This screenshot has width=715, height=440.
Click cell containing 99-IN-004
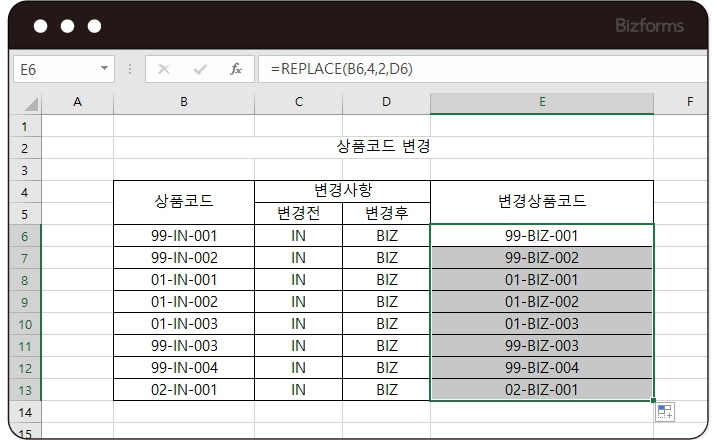(184, 368)
